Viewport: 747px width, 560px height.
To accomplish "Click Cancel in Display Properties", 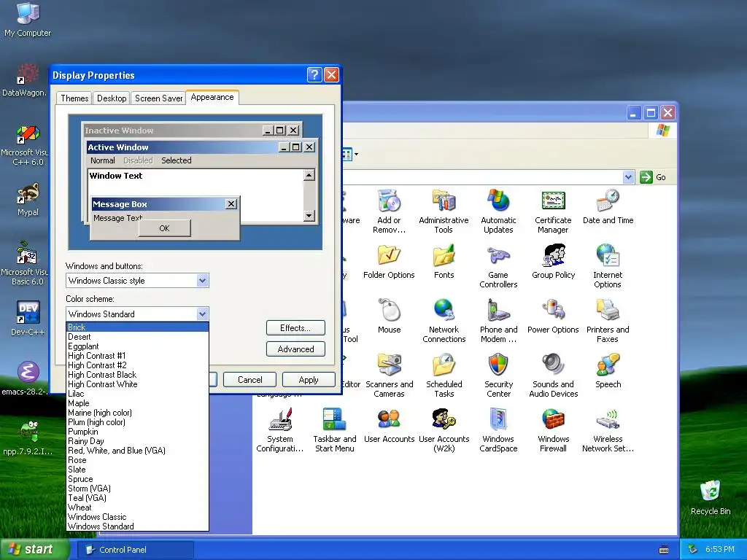I will pyautogui.click(x=249, y=379).
